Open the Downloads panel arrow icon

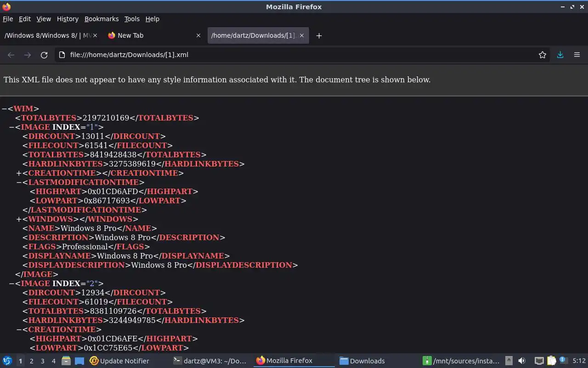point(560,55)
